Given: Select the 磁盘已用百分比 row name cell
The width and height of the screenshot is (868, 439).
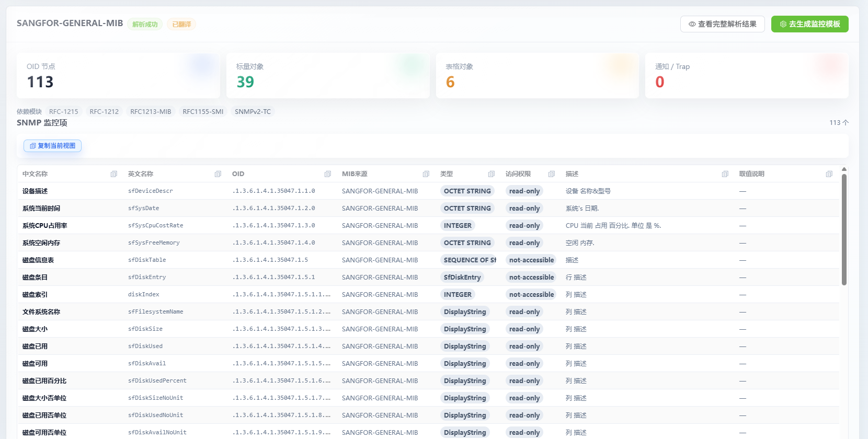Looking at the screenshot, I should [44, 381].
